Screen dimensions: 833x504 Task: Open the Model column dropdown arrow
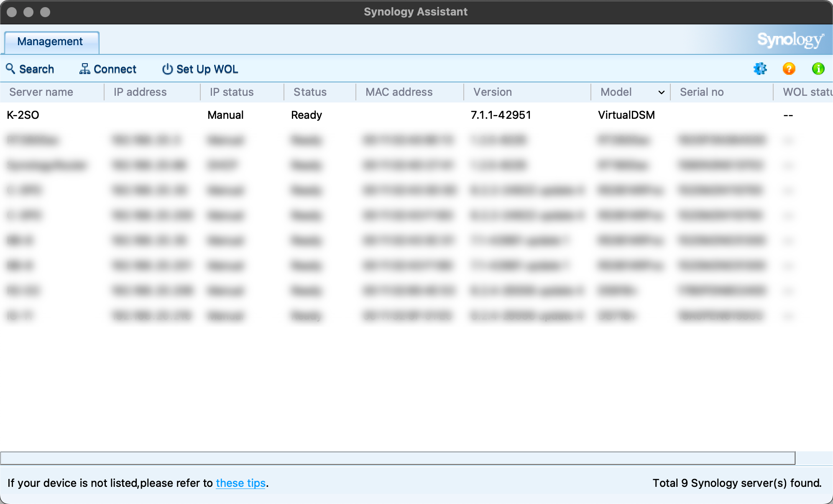click(x=661, y=92)
